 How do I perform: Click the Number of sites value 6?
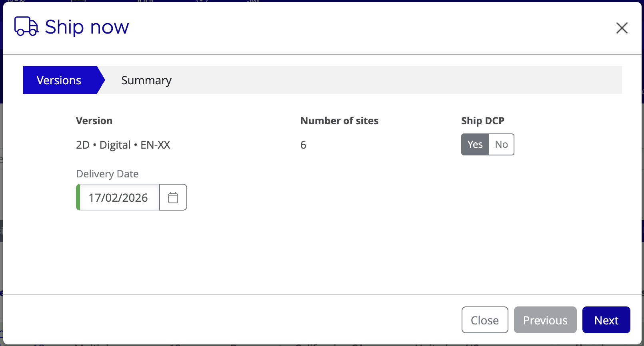point(303,145)
